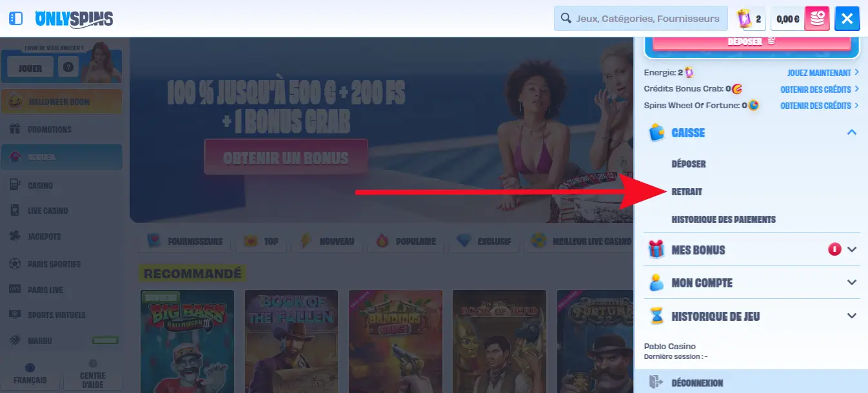Collapse the Caisse section

pyautogui.click(x=853, y=132)
